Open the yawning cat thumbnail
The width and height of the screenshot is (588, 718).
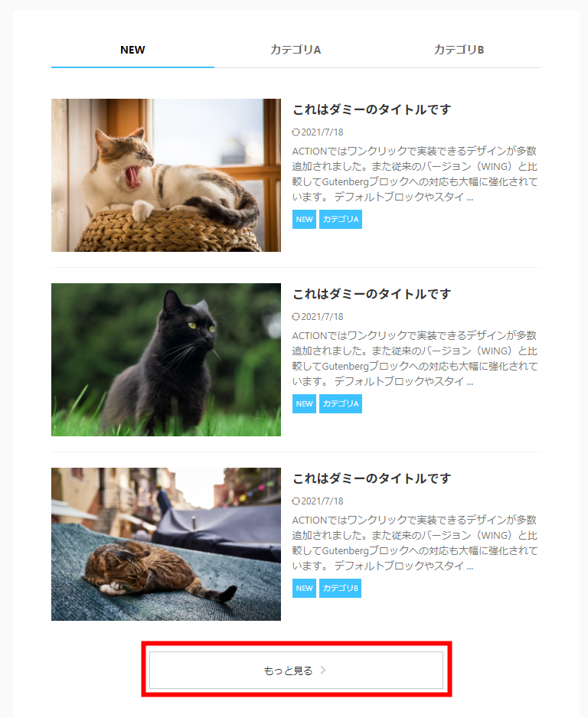click(166, 175)
